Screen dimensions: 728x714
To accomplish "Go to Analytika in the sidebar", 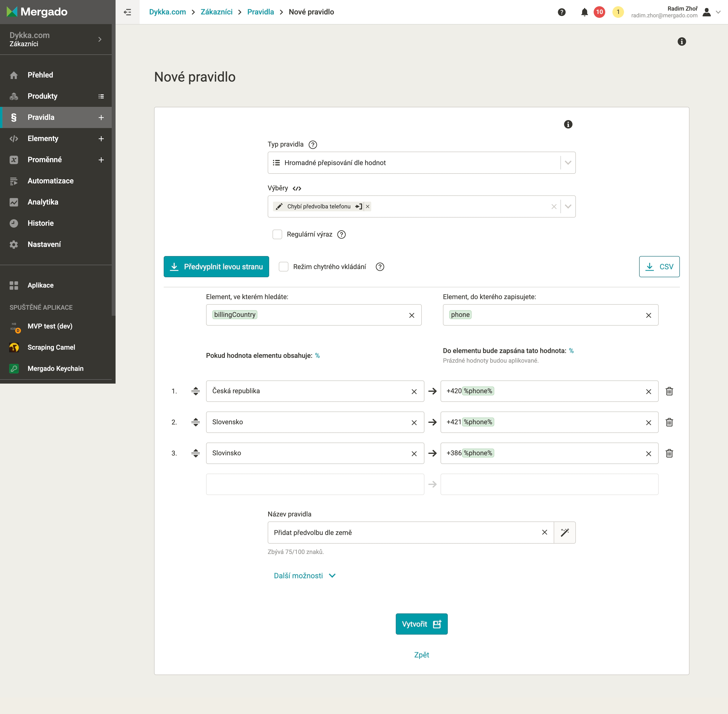I will 43,202.
